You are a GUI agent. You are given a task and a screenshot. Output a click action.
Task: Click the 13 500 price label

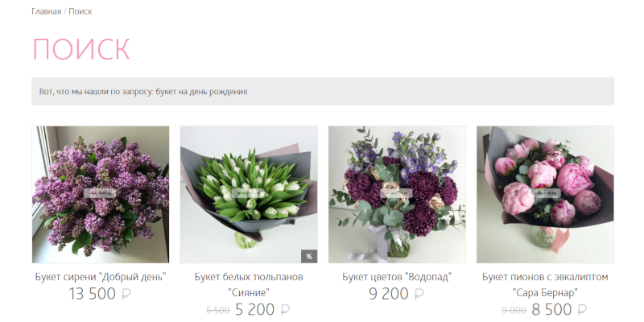pyautogui.click(x=92, y=294)
